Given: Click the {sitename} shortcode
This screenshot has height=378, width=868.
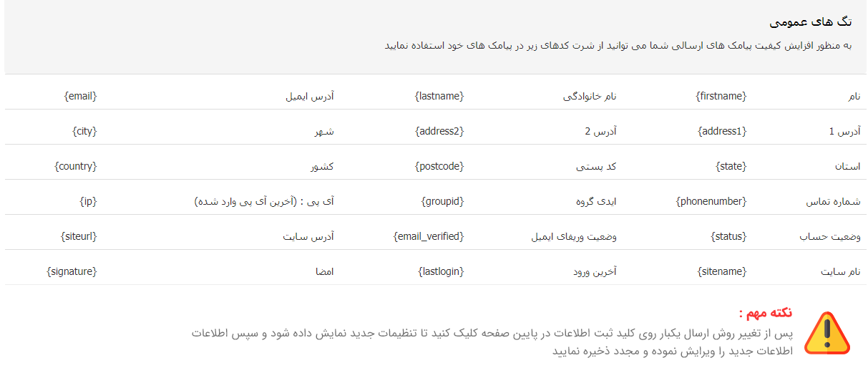Looking at the screenshot, I should [x=722, y=271].
